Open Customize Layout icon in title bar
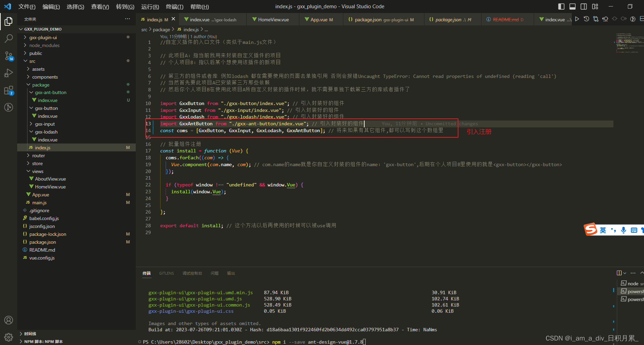 [x=595, y=7]
